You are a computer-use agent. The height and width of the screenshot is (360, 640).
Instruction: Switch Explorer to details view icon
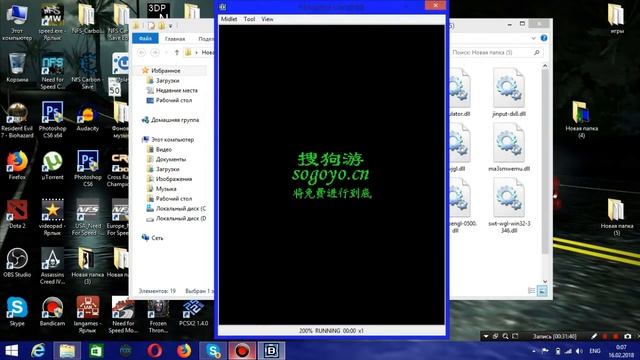click(x=531, y=291)
